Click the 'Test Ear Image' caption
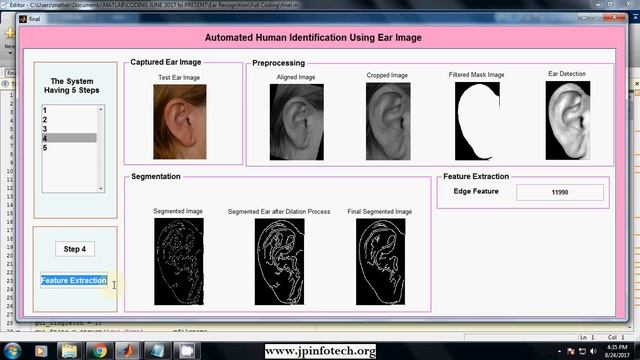This screenshot has height=360, width=640. click(179, 78)
